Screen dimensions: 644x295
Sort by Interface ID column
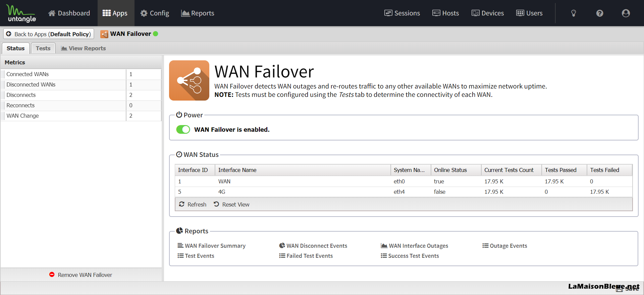coord(195,170)
